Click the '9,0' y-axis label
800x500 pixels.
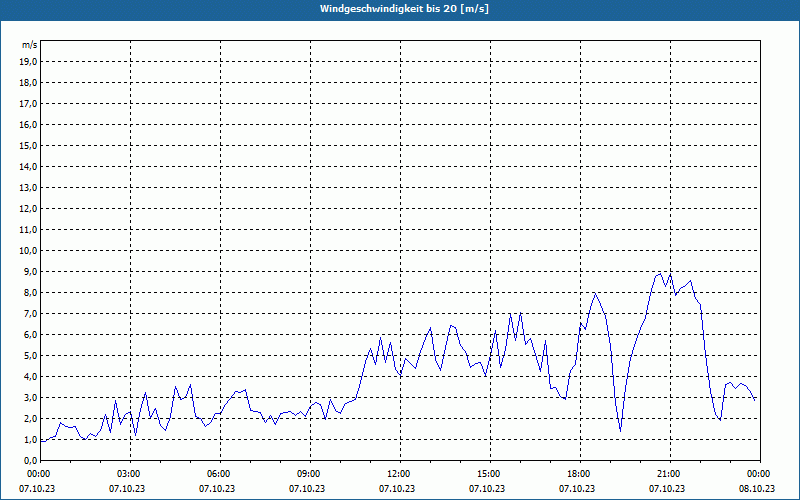[30, 271]
